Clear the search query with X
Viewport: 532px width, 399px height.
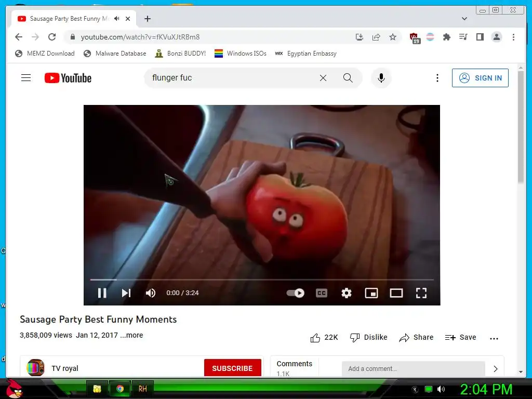click(x=323, y=78)
